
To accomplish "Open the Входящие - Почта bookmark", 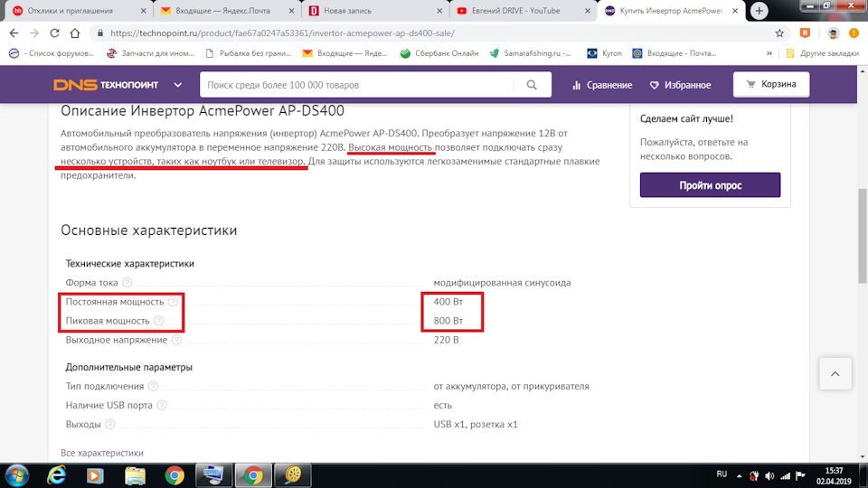I will [x=675, y=53].
